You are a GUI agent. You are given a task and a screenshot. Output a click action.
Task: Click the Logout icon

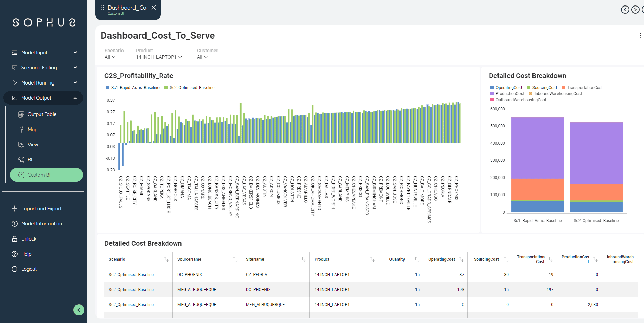15,269
